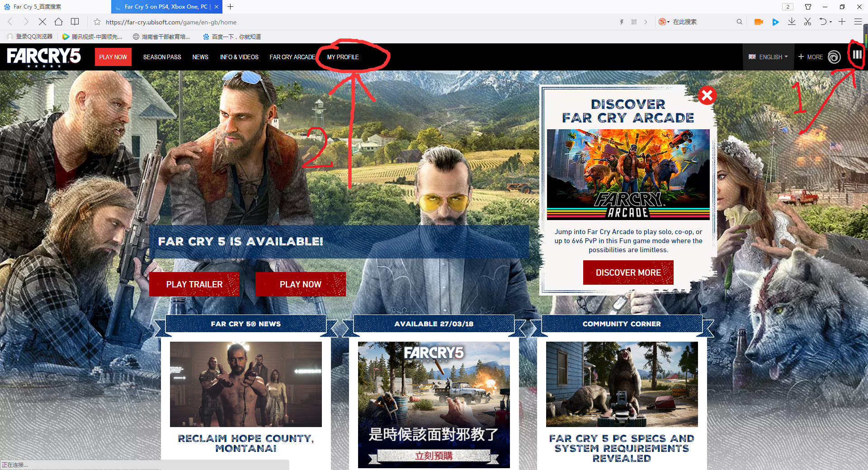
Task: Open the MY PROFILE menu item
Action: 343,57
